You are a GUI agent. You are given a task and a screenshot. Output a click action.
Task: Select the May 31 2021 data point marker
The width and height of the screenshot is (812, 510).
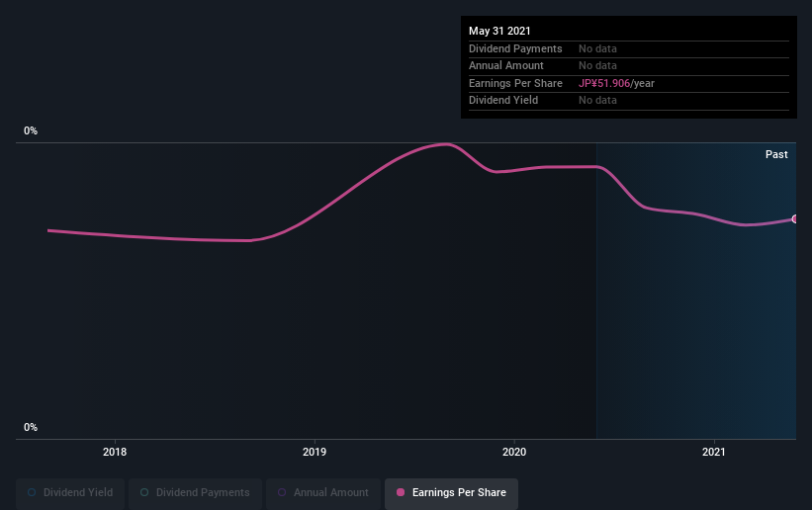[795, 219]
